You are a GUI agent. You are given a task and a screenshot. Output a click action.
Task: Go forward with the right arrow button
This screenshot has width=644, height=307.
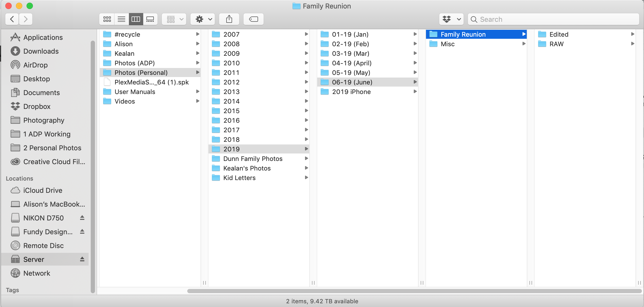coord(26,19)
